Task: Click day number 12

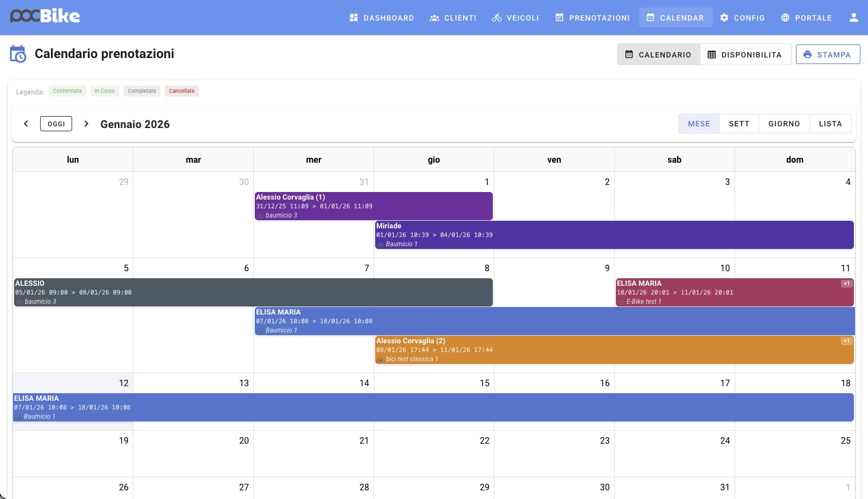Action: [124, 383]
